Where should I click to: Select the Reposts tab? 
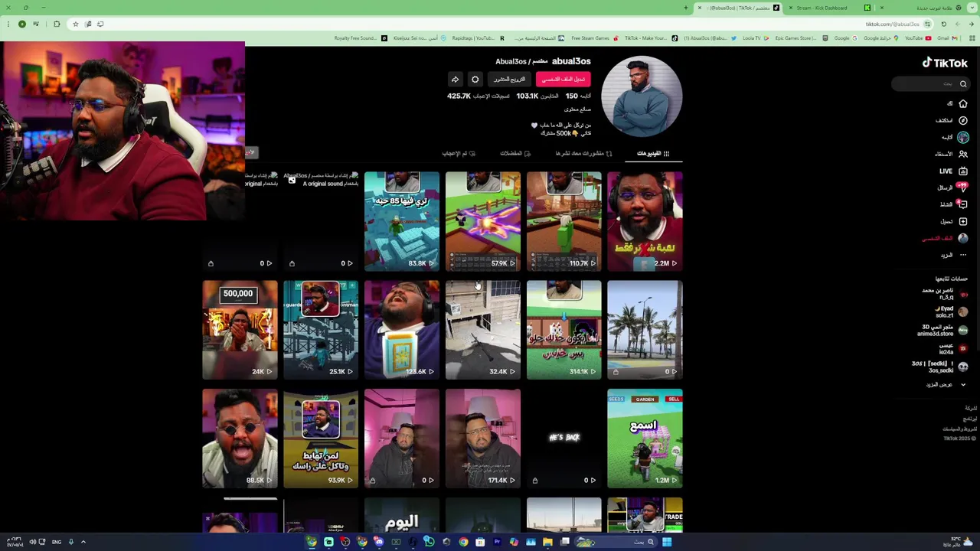[x=584, y=154]
